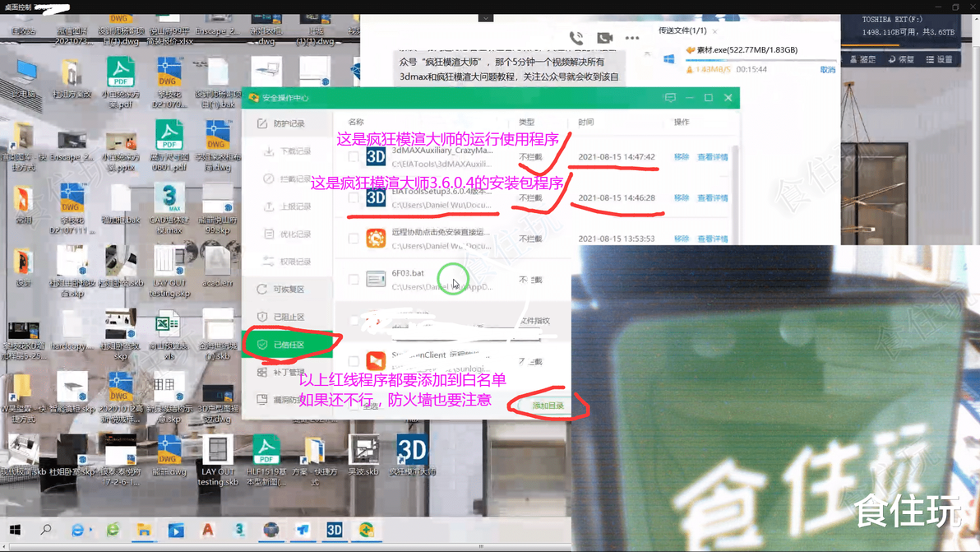Open AutoCAD red A taskbar icon
The height and width of the screenshot is (552, 980).
click(207, 530)
